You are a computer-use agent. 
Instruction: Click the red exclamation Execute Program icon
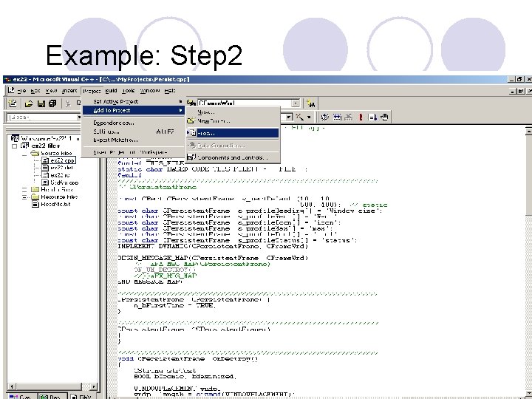[361, 117]
